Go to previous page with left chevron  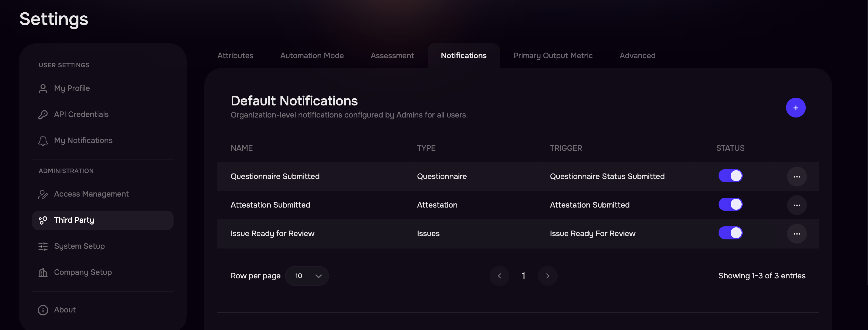(x=499, y=276)
